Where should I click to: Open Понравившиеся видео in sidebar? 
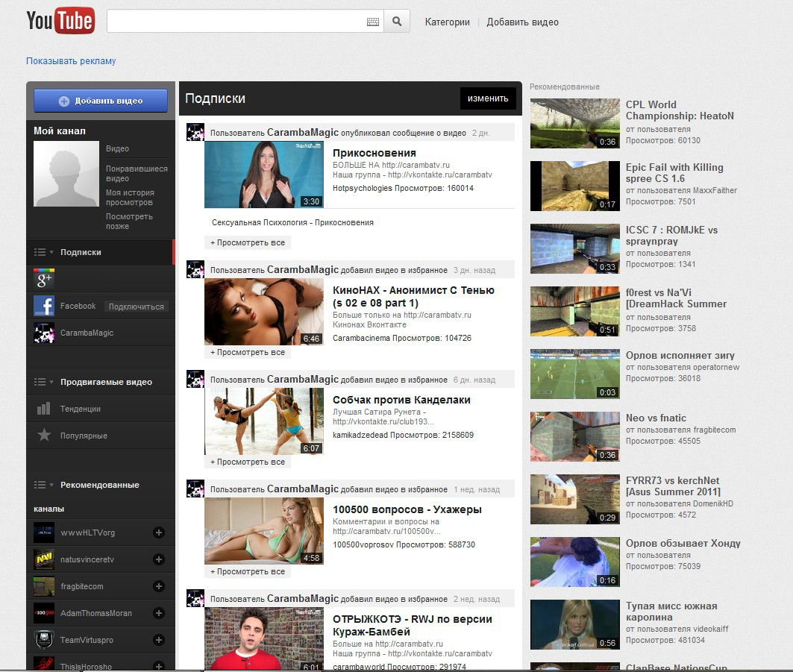pyautogui.click(x=137, y=174)
